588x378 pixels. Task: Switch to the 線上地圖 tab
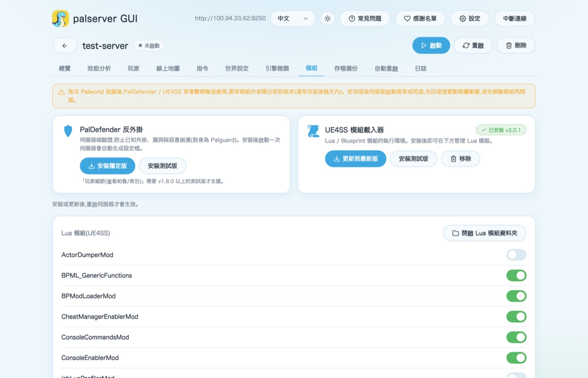click(x=168, y=68)
